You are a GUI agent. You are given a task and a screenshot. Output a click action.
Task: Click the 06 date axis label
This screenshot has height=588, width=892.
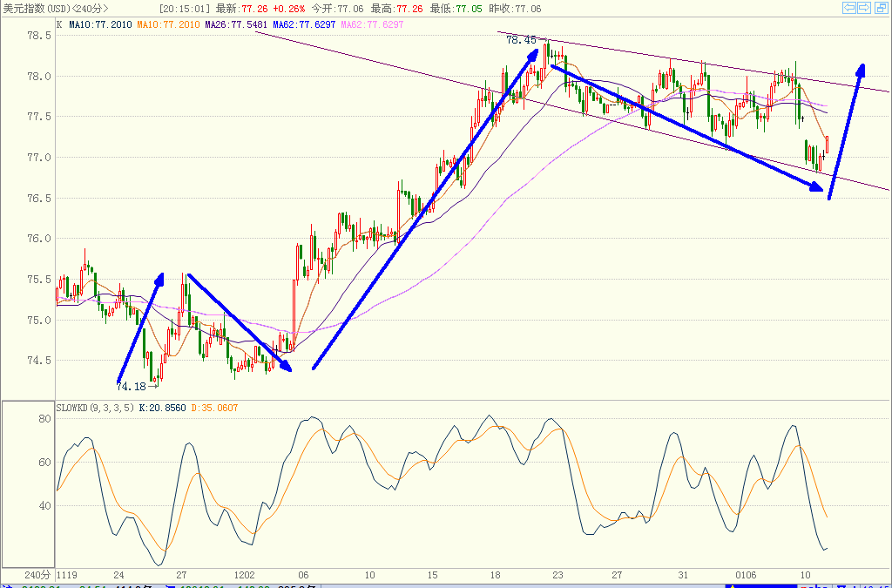302,575
